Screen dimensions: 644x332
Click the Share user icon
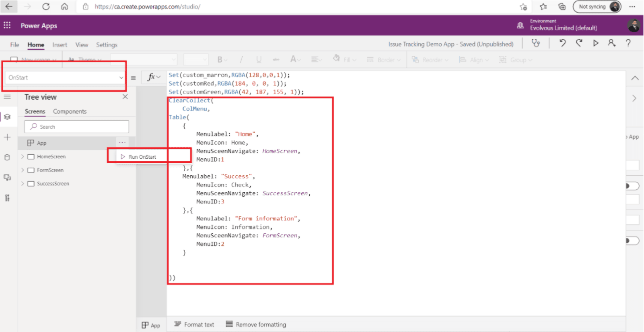pyautogui.click(x=611, y=44)
